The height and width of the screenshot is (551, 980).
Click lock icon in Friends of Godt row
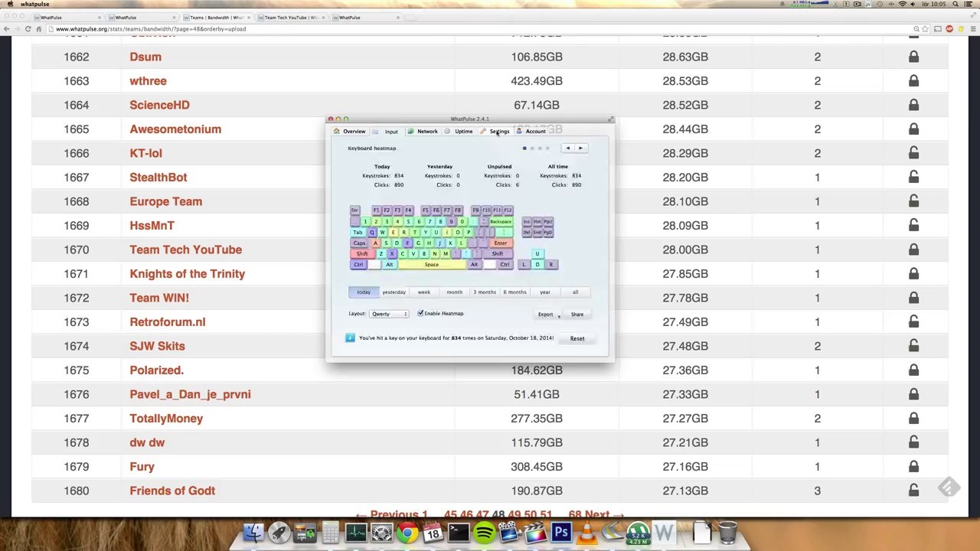click(913, 491)
